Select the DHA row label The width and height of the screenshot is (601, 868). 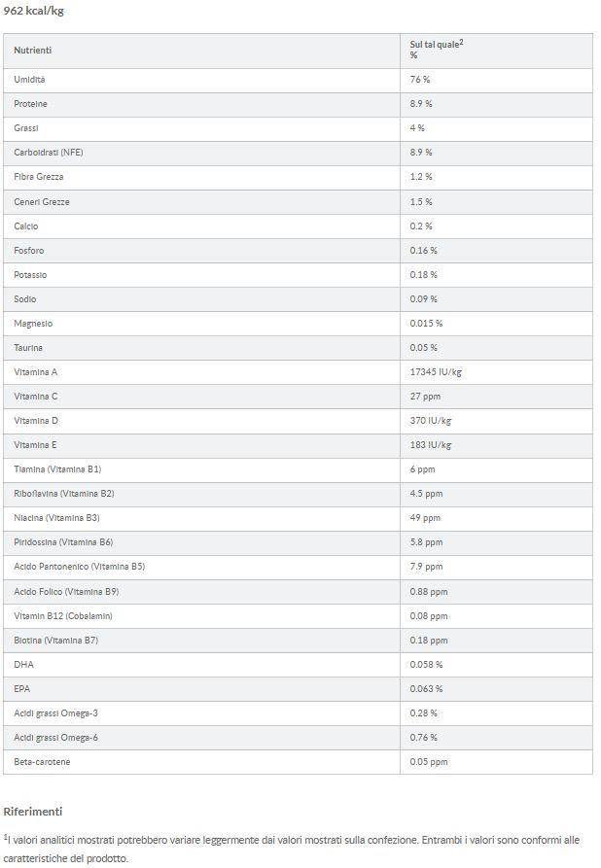tap(23, 664)
